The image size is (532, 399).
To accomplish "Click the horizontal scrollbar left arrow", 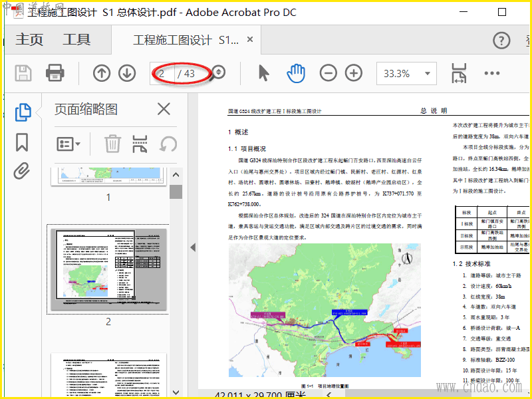I will coord(329,395).
